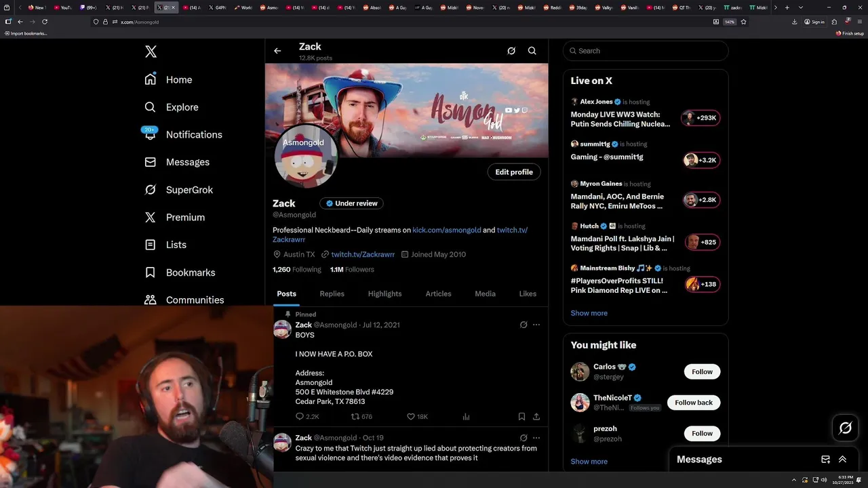Screen dimensions: 868x488
Task: Click Grok icon on the pinned post
Action: point(524,325)
